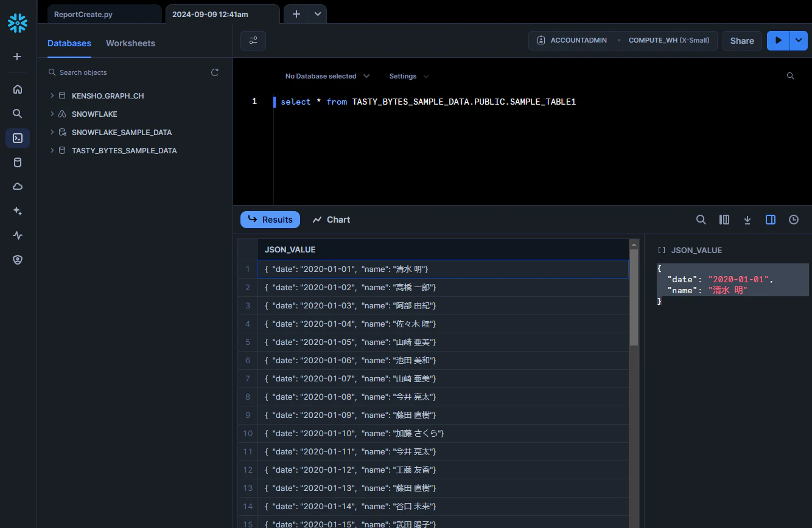Select result row with date 2020-01-04
Viewport: 812px width, 528px height.
click(443, 324)
